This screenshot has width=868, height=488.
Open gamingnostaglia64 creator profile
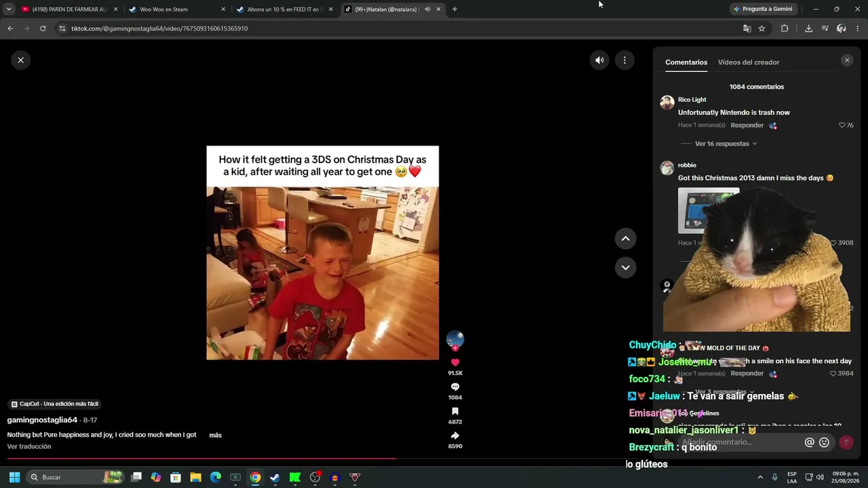[x=42, y=420]
